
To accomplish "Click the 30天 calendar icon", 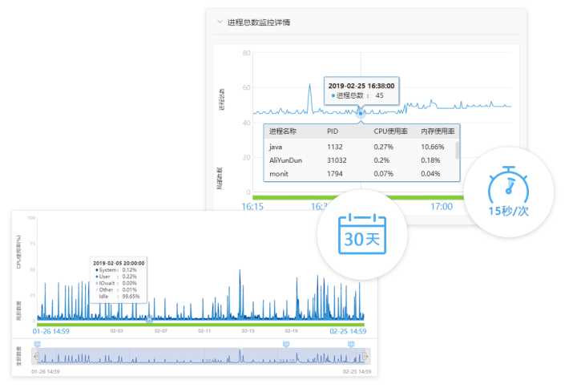I will coord(361,234).
